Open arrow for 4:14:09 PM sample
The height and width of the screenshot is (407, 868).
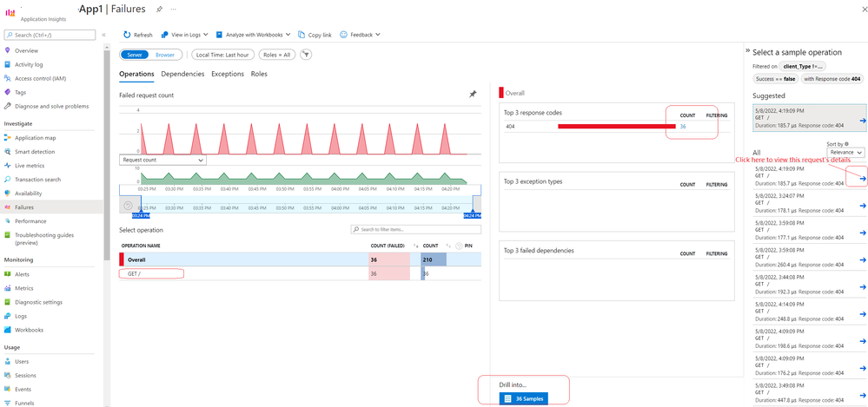tap(863, 313)
